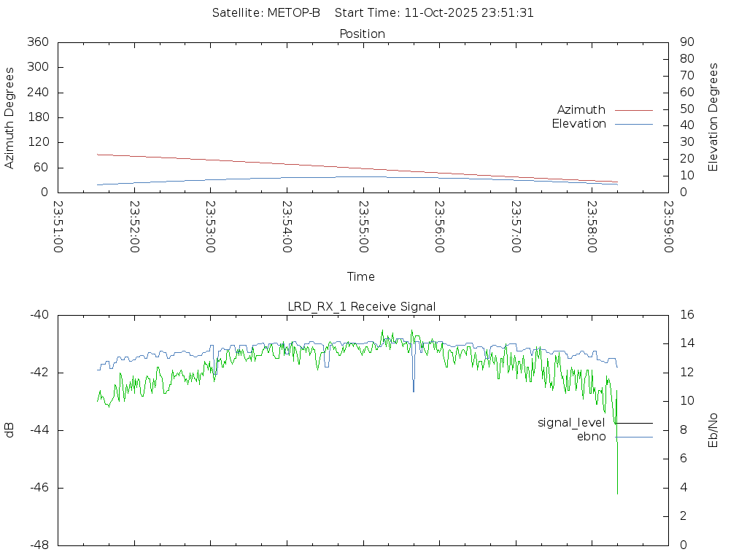Click the 23:59:00 time axis label
Screen dimensions: 747x560
[667, 227]
